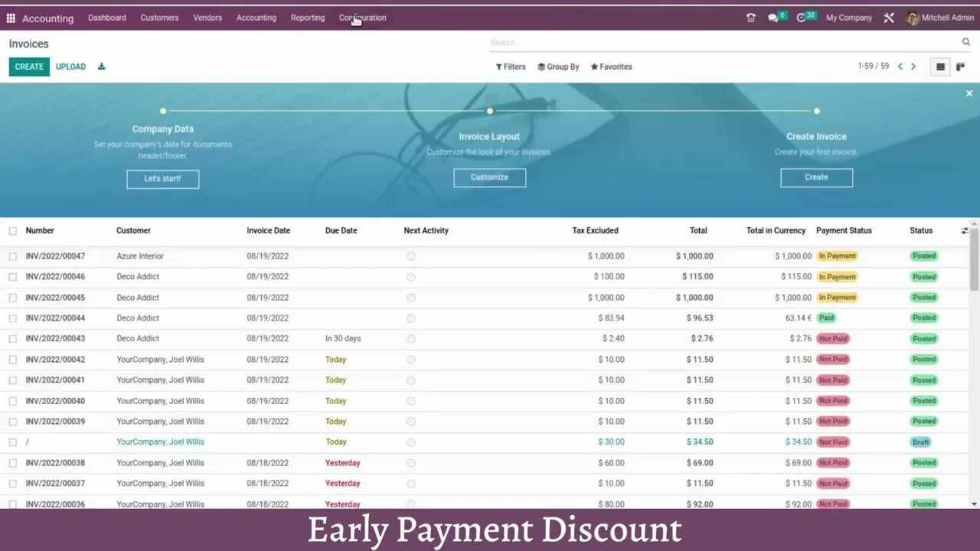
Task: Click the Paid payment status badge
Action: [x=826, y=318]
